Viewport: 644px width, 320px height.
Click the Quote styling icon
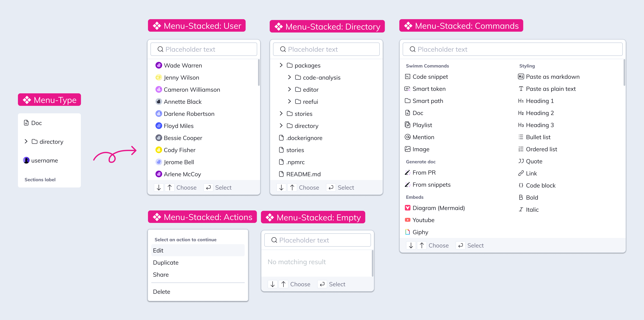[x=521, y=161]
